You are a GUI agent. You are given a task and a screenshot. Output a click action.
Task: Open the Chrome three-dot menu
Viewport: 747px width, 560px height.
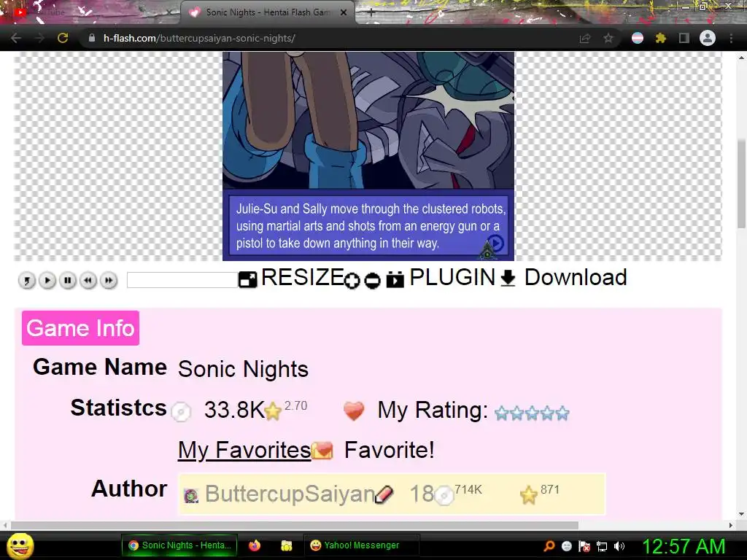(731, 38)
